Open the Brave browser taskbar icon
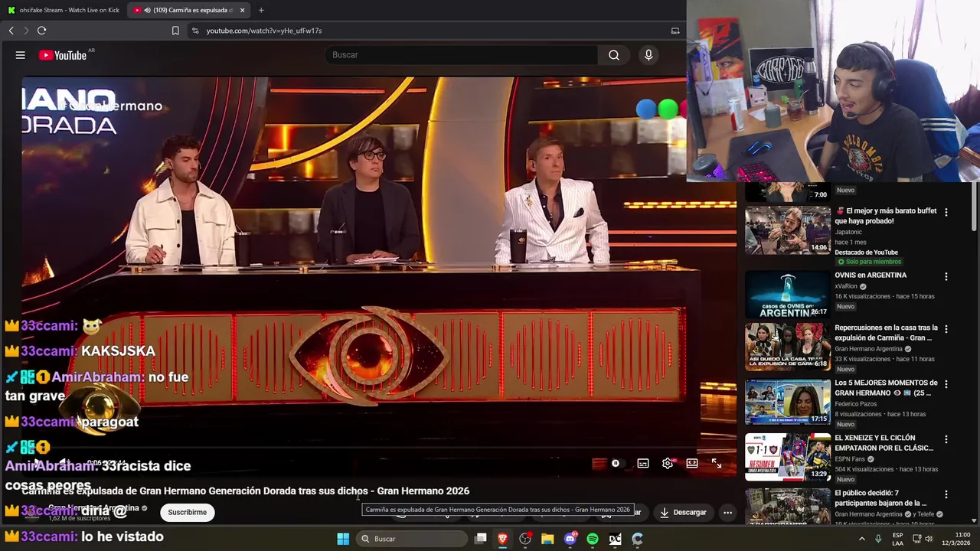 click(503, 539)
